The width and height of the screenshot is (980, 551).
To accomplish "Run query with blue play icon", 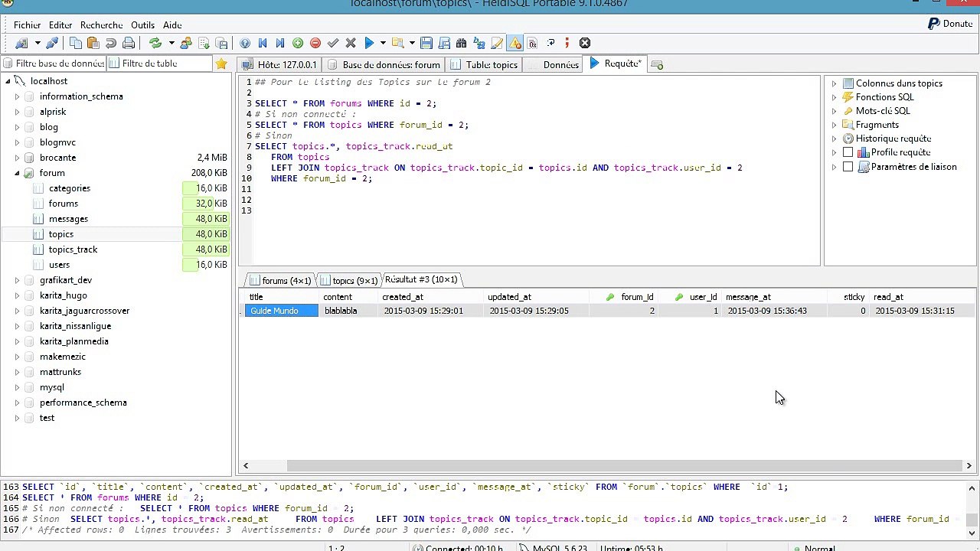I will (369, 43).
